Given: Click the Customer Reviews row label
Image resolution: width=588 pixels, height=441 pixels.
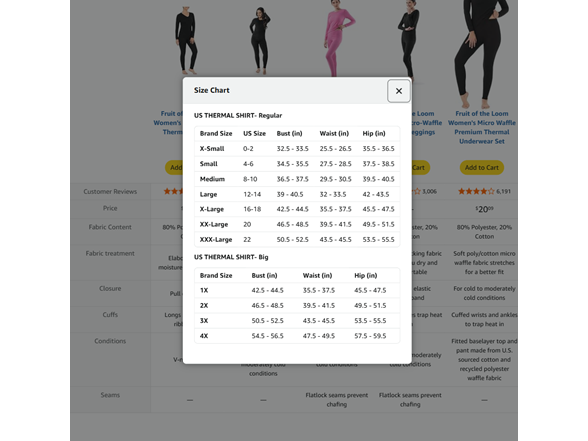Looking at the screenshot, I should [x=110, y=192].
